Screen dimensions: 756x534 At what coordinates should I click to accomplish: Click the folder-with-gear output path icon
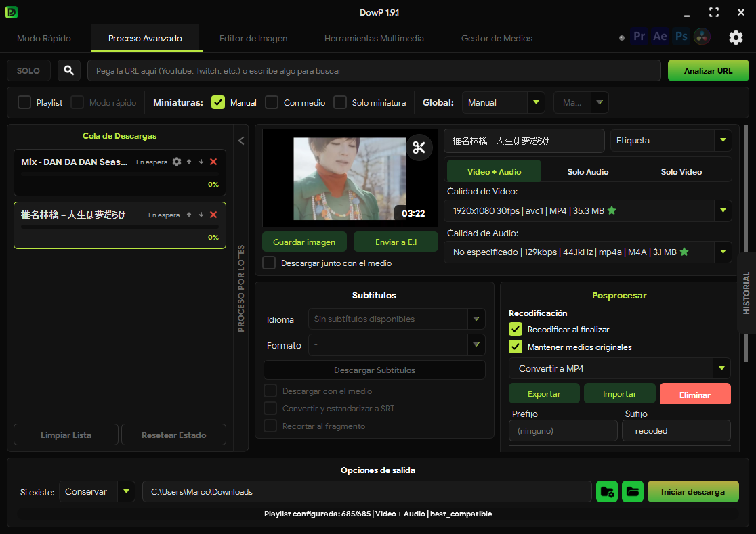(607, 491)
